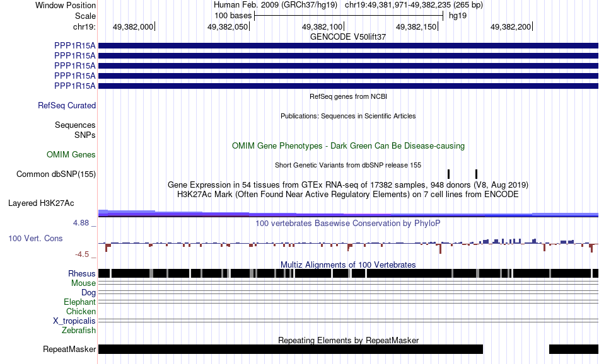599x364 pixels.
Task: Click the bottommost PPP1R15A gene label
Action: [75, 86]
